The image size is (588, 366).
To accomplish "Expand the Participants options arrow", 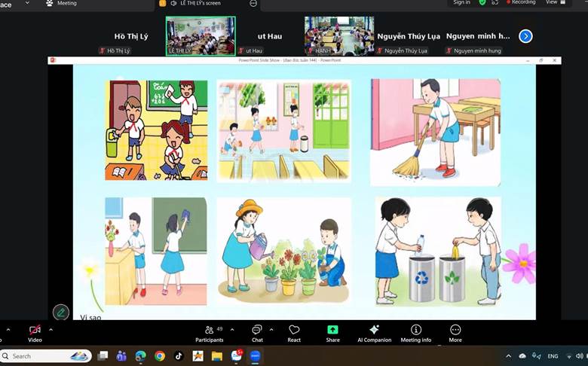I will [x=231, y=329].
